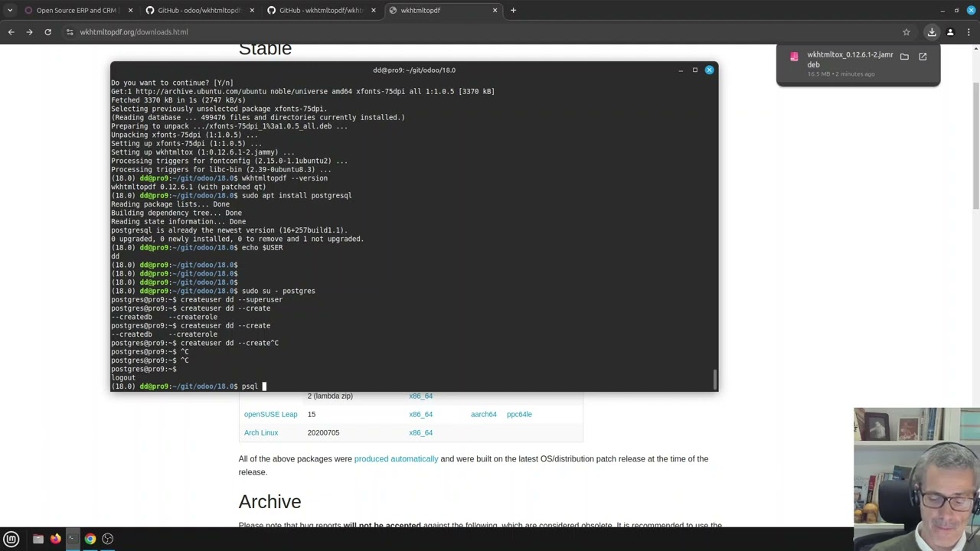Download openSUSE Leap aarch64 package
980x551 pixels.
pos(484,414)
